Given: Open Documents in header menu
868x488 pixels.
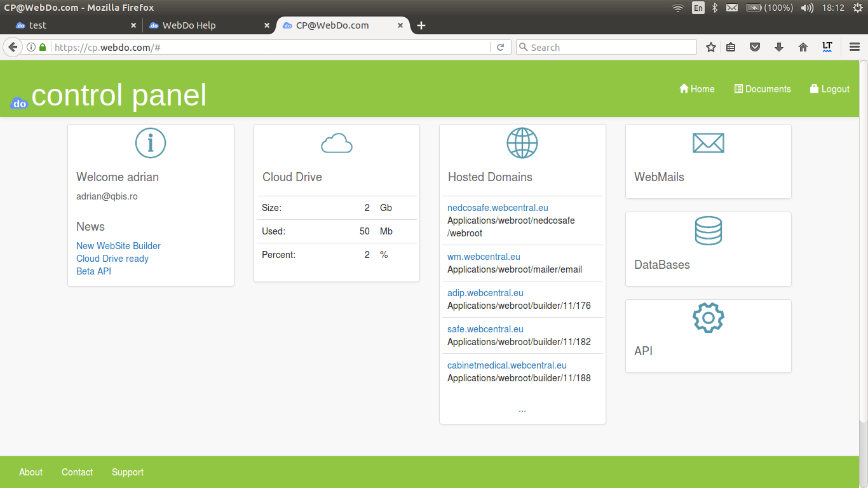Looking at the screenshot, I should pos(763,89).
